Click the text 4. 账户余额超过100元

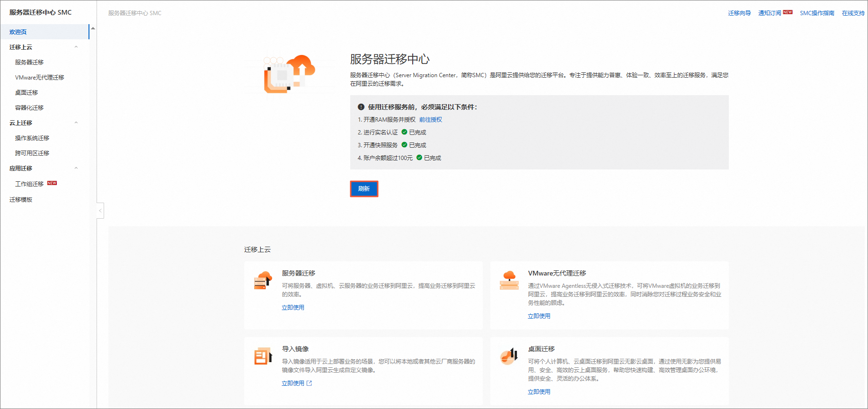385,158
